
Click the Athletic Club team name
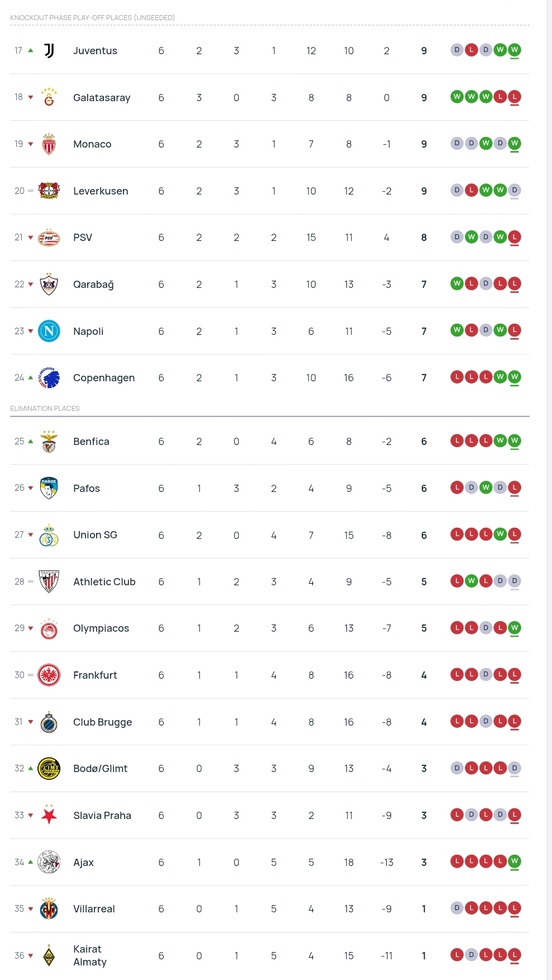pyautogui.click(x=104, y=582)
